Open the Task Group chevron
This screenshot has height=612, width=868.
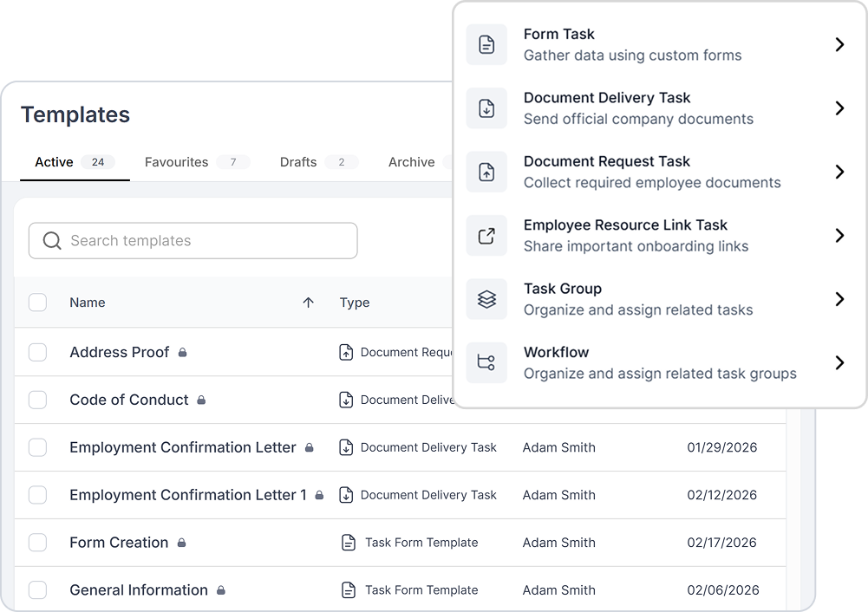click(x=839, y=299)
